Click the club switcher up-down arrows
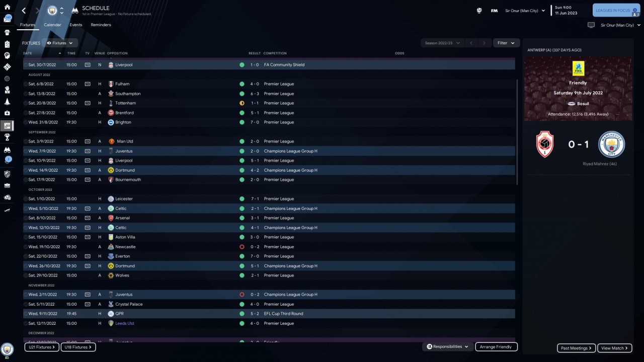This screenshot has width=644, height=362. pos(62,10)
